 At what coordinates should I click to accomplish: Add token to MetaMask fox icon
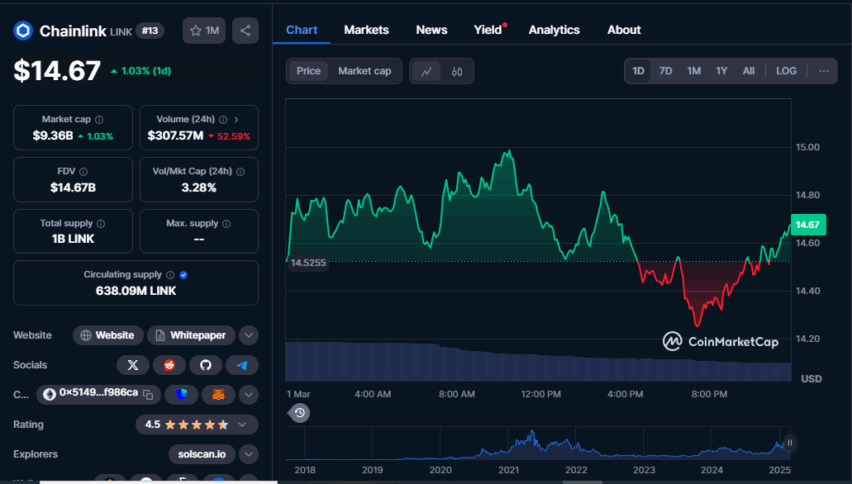pos(218,394)
